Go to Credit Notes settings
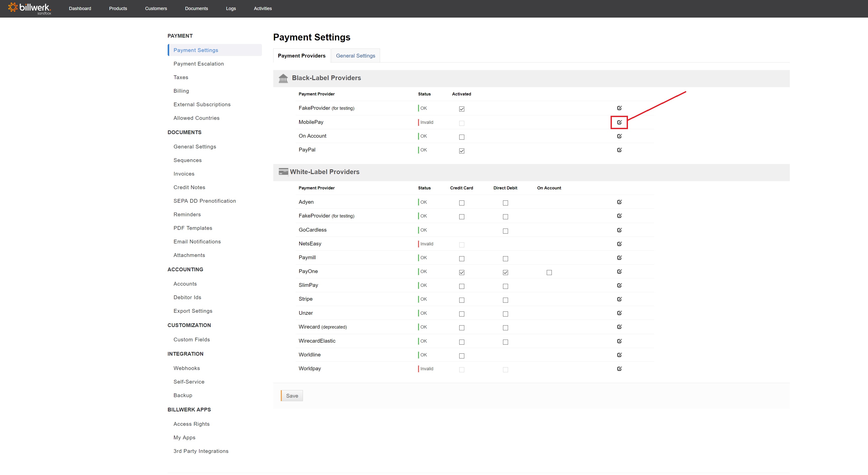 189,187
